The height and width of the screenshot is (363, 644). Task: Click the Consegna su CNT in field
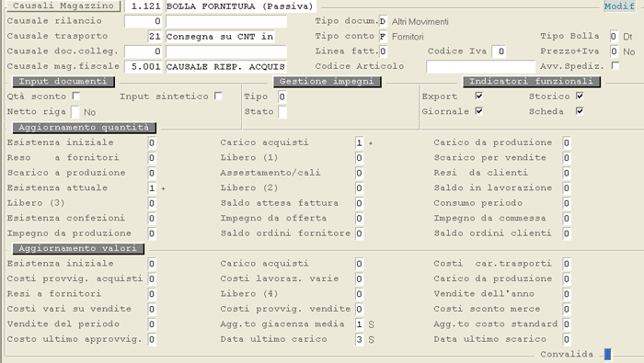(220, 36)
